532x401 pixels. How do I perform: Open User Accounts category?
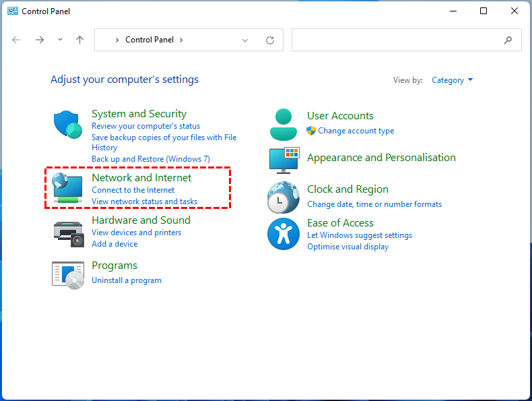(x=340, y=116)
